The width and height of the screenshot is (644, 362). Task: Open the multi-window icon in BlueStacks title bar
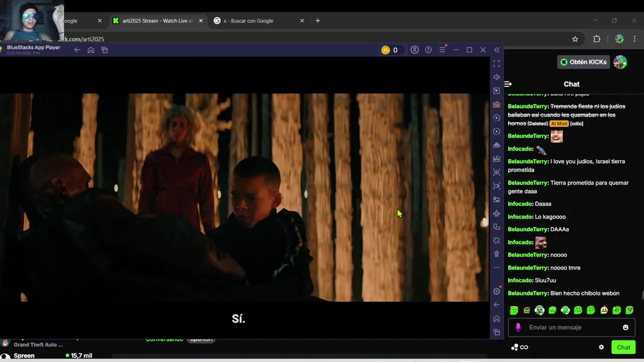[x=105, y=50]
